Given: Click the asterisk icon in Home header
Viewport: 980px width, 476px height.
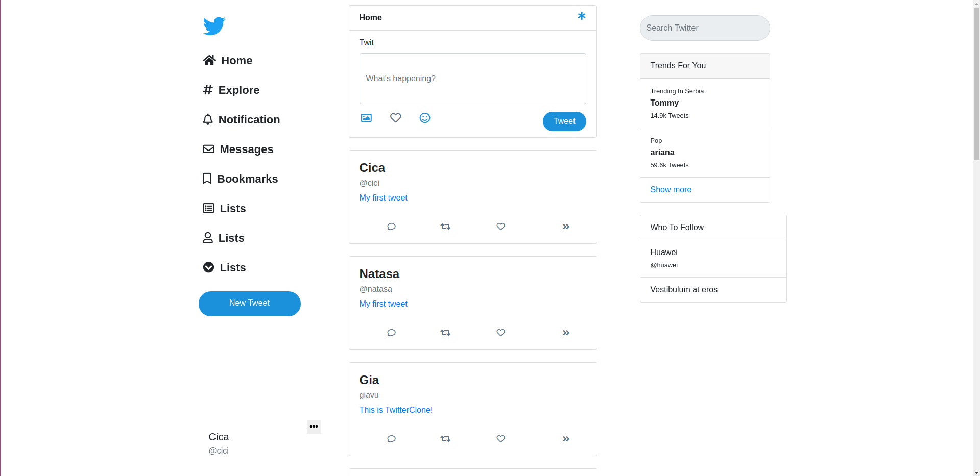Looking at the screenshot, I should coord(581,16).
